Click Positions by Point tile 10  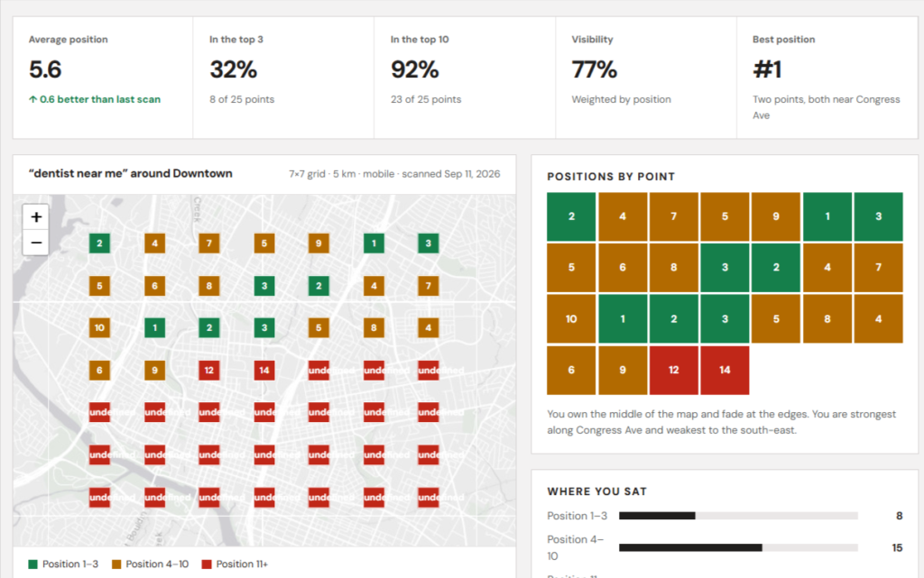(571, 318)
